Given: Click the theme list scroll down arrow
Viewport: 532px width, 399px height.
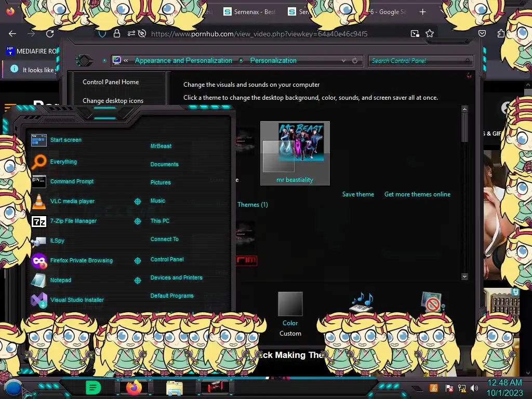Looking at the screenshot, I should click(464, 276).
